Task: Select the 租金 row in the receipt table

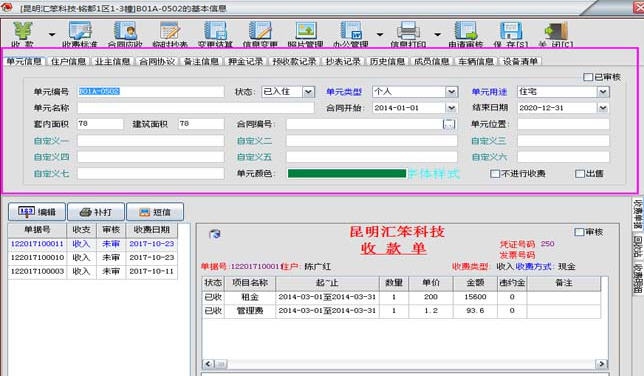Action: [401, 297]
